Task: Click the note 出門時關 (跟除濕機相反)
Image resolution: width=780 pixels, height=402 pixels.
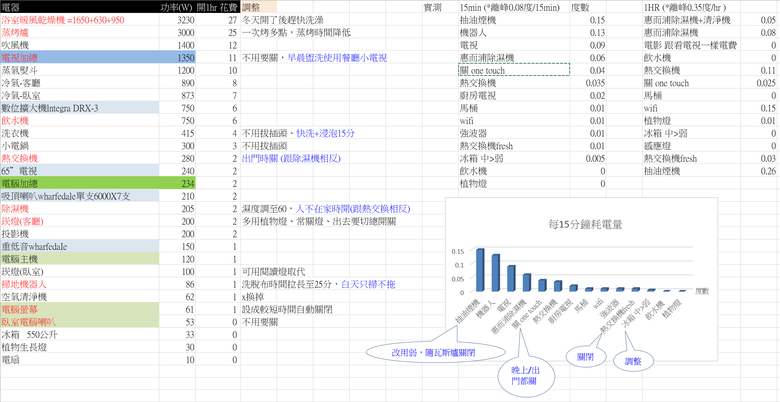Action: point(291,158)
